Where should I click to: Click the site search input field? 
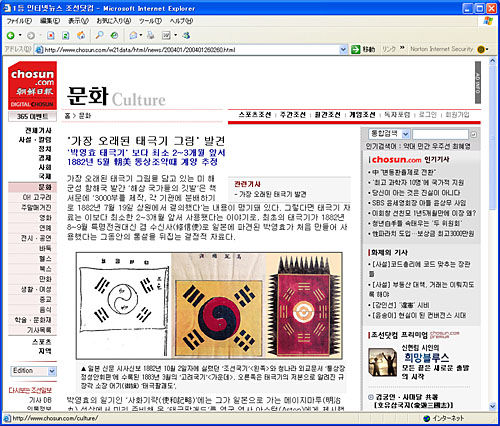pos(440,134)
